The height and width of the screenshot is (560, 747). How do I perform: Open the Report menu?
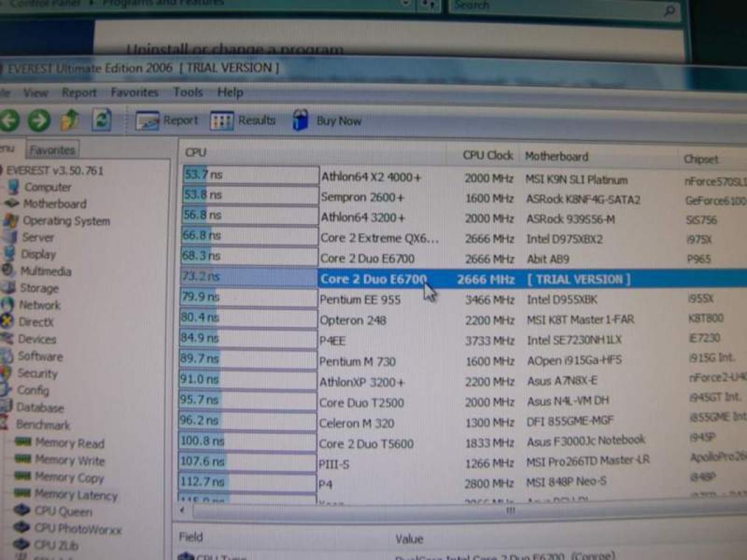click(x=79, y=93)
